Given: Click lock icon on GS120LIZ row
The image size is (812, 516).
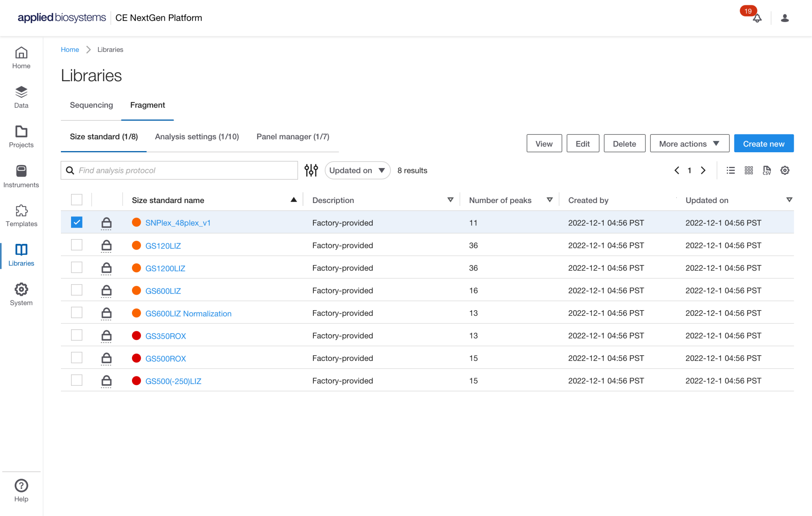Looking at the screenshot, I should 106,246.
